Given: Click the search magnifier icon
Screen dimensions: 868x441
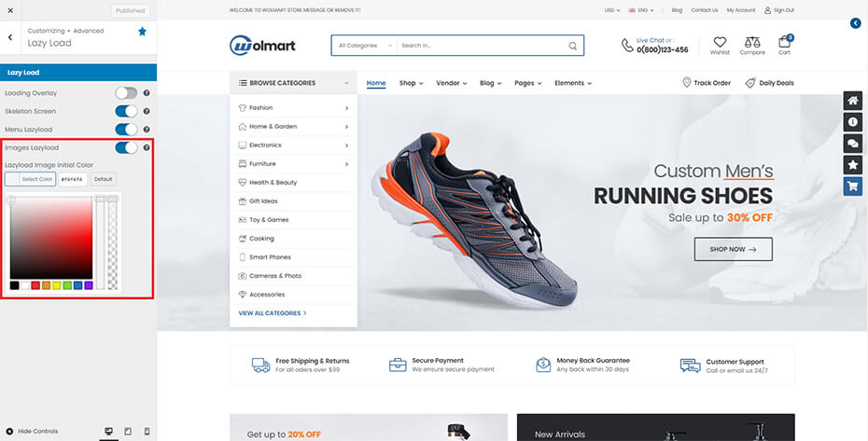Looking at the screenshot, I should point(572,46).
